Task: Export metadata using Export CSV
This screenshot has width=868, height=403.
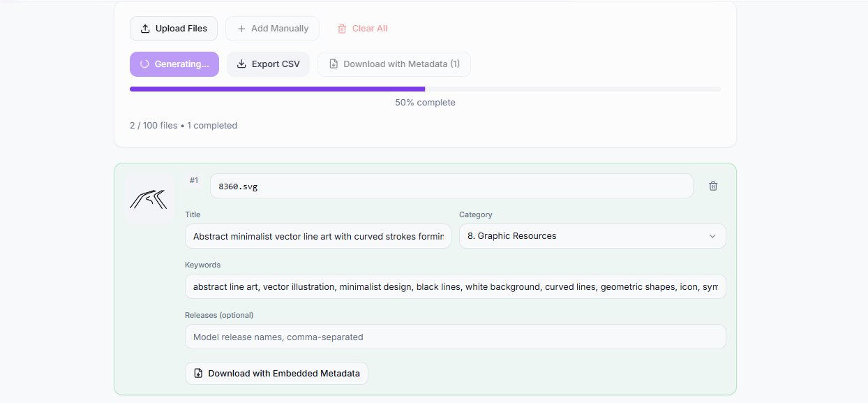Action: pyautogui.click(x=268, y=64)
